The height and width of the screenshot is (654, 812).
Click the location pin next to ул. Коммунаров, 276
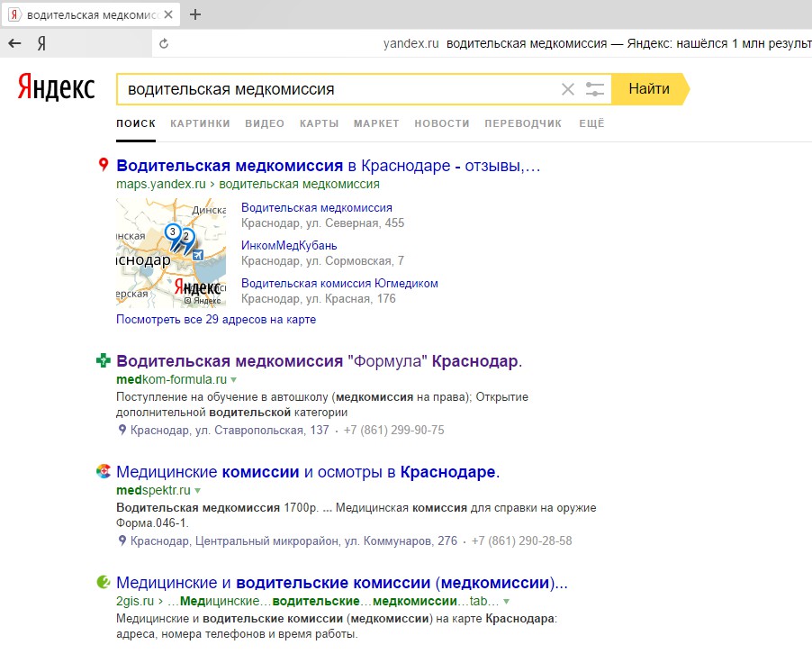(122, 540)
